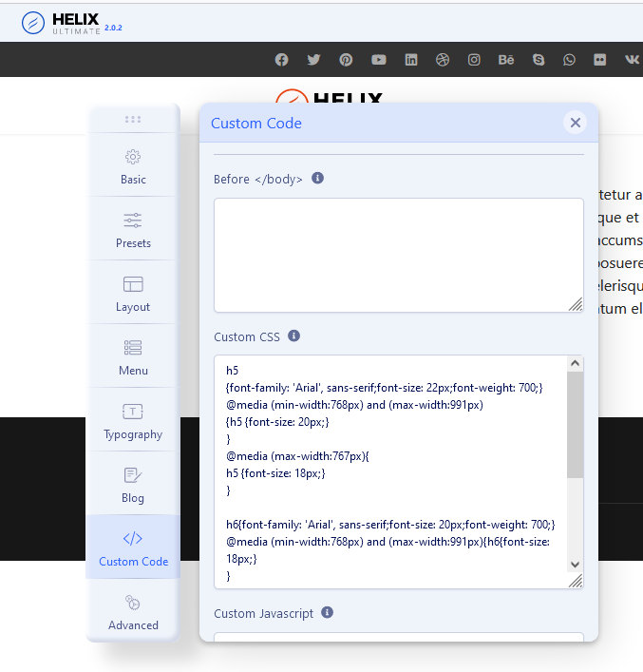Grab the sidebar drag handle dots
This screenshot has height=672, width=643.
point(133,119)
